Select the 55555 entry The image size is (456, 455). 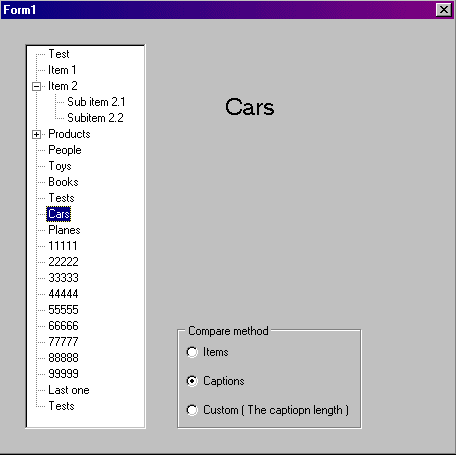click(x=63, y=310)
